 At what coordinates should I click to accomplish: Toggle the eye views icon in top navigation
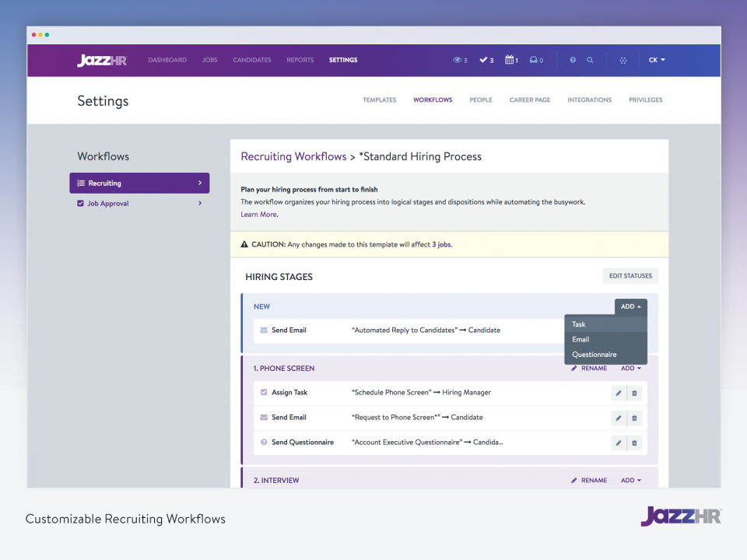[x=458, y=60]
